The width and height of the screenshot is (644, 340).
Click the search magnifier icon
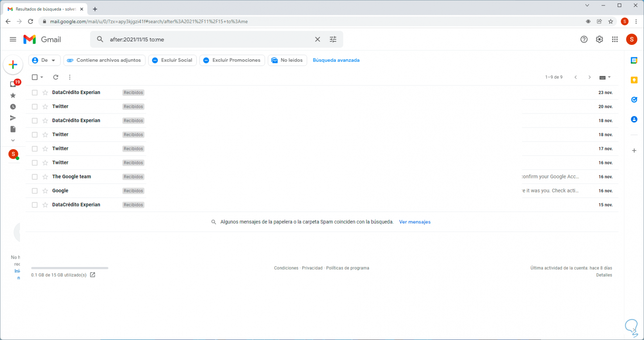(x=100, y=39)
